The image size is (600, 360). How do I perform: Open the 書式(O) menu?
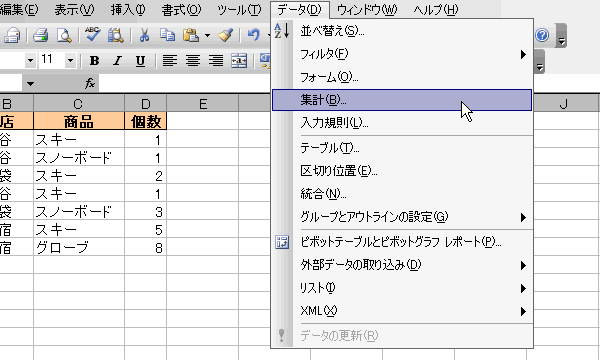[181, 10]
